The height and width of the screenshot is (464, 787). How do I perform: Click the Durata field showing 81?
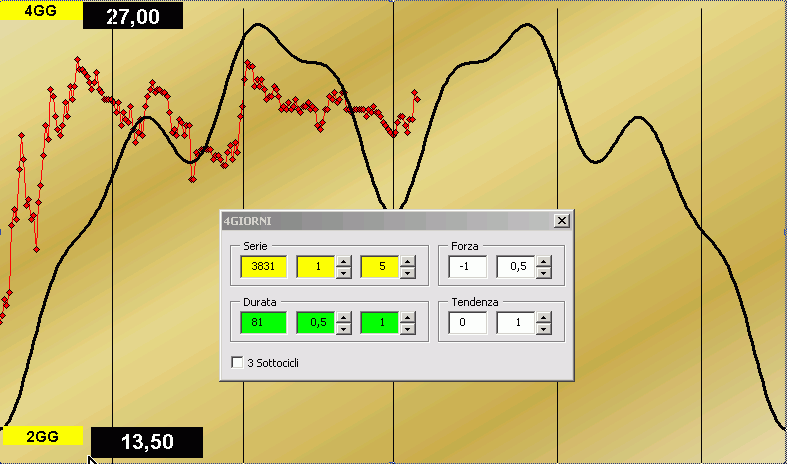click(x=264, y=322)
